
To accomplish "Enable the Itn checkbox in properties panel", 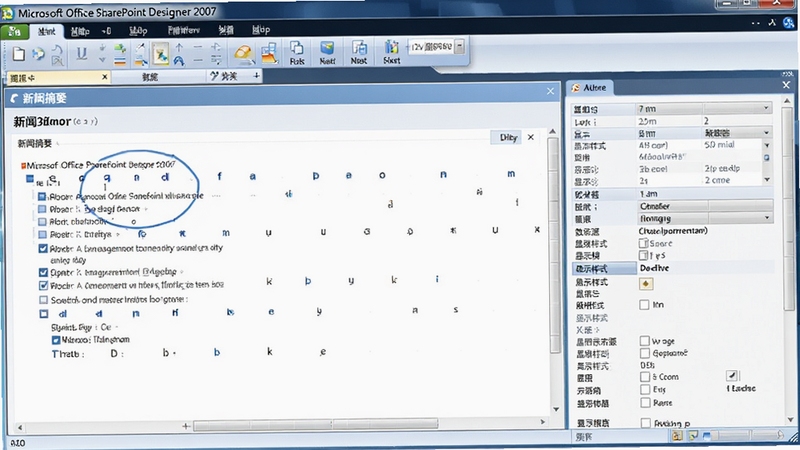I will tap(644, 305).
